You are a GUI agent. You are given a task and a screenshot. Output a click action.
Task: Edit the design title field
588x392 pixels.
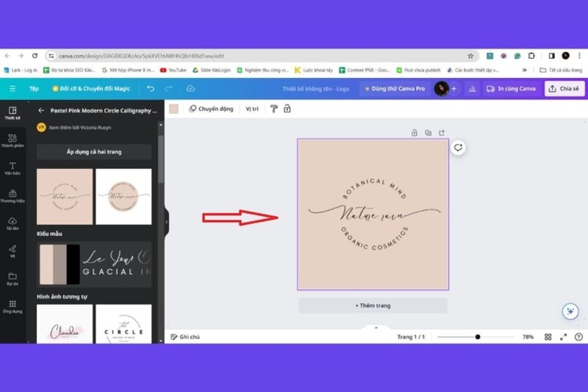[x=316, y=88]
